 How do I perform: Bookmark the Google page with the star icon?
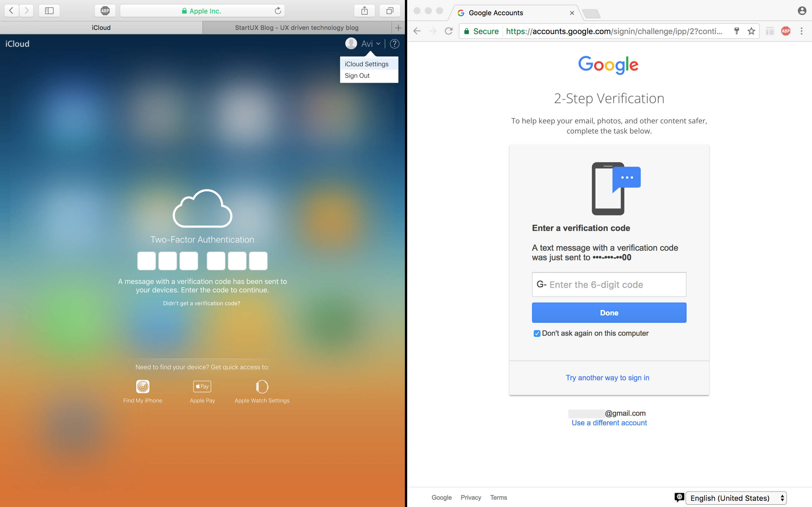(x=751, y=31)
